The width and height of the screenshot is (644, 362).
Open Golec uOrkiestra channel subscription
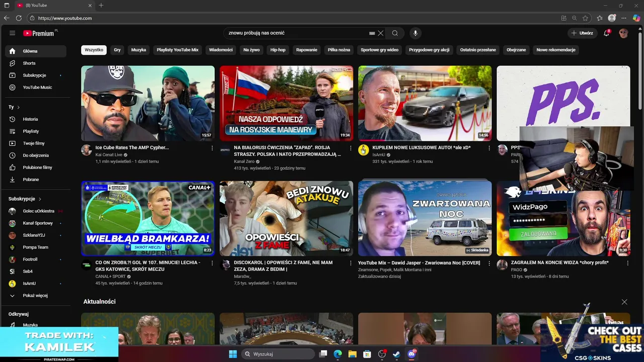click(36, 211)
